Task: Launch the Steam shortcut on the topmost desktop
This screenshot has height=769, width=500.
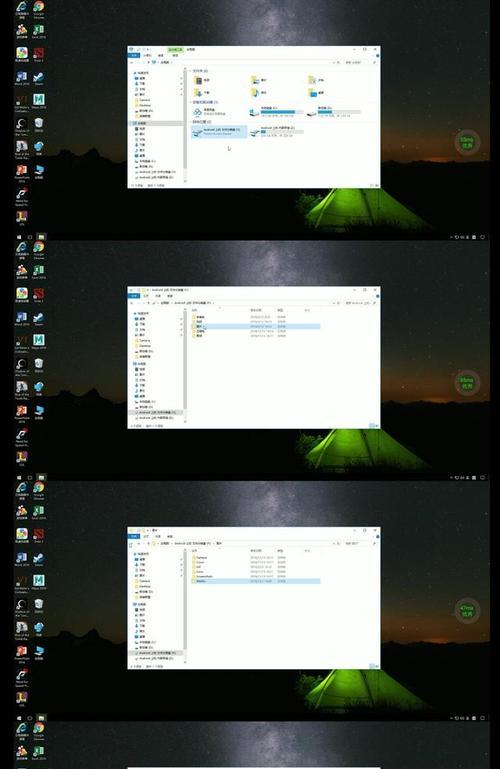Action: coord(39,78)
